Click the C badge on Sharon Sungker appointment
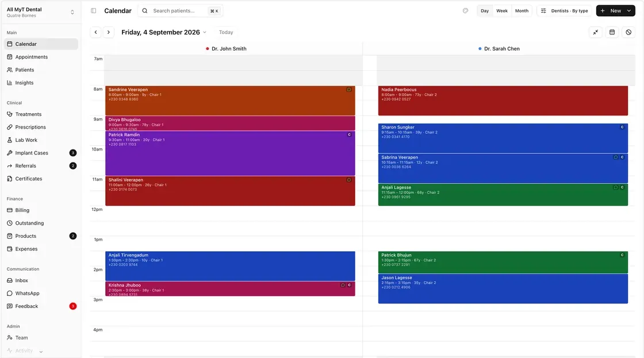The width and height of the screenshot is (644, 358). point(622,127)
